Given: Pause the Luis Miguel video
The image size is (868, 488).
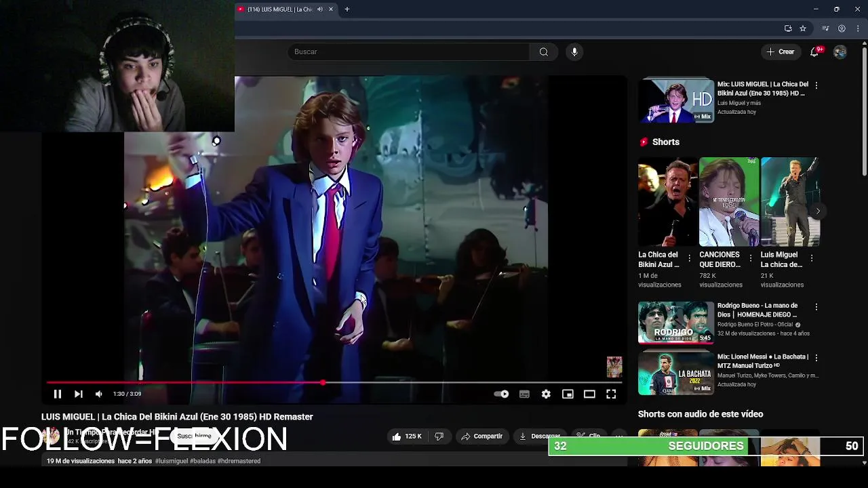Looking at the screenshot, I should [58, 394].
